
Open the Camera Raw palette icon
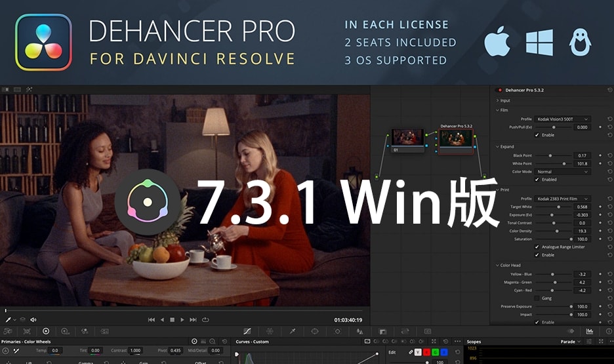(x=7, y=331)
